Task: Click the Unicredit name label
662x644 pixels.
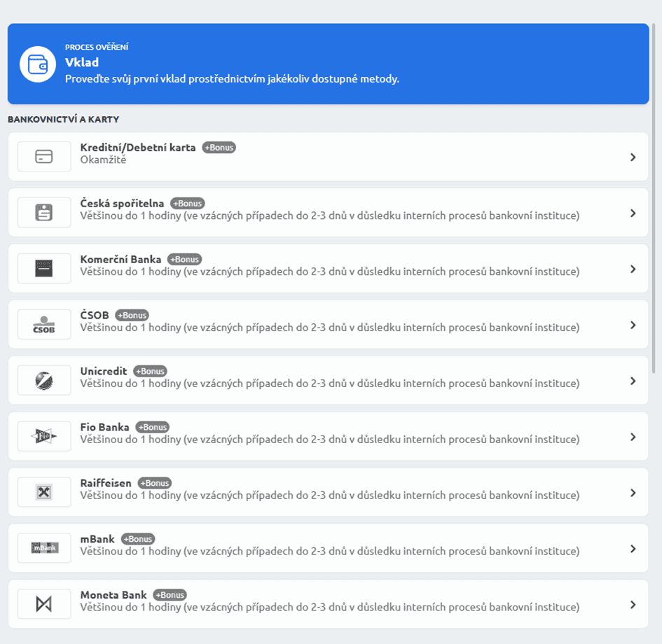Action: [x=104, y=371]
